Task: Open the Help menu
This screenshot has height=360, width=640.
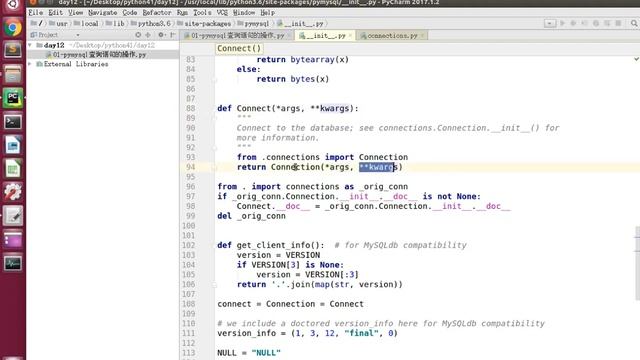Action: (267, 13)
